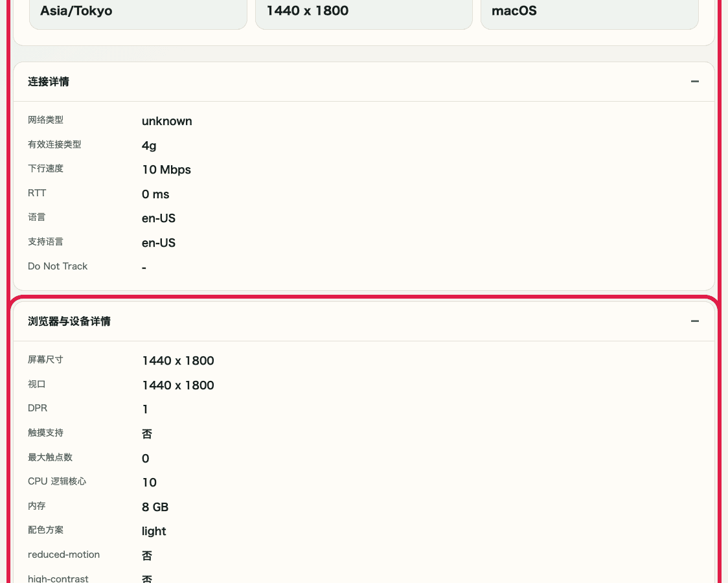
Task: Click the light 配色方案 value
Action: click(x=154, y=531)
